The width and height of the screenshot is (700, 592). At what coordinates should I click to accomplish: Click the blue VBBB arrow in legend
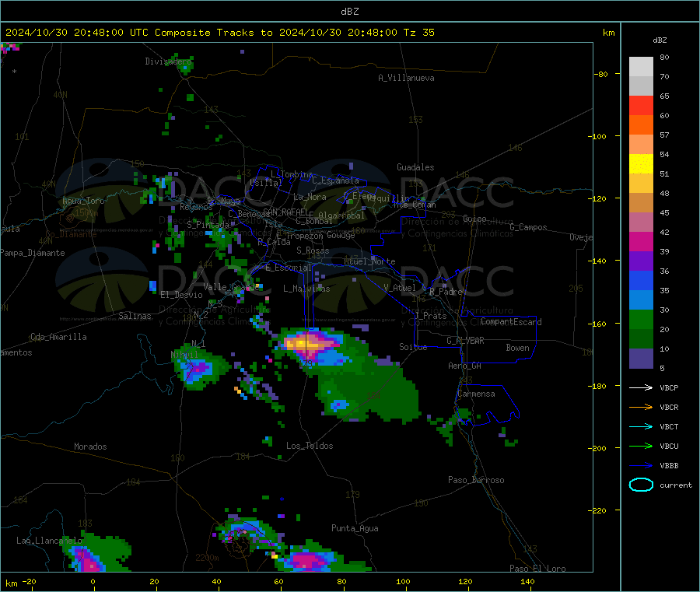coord(641,465)
